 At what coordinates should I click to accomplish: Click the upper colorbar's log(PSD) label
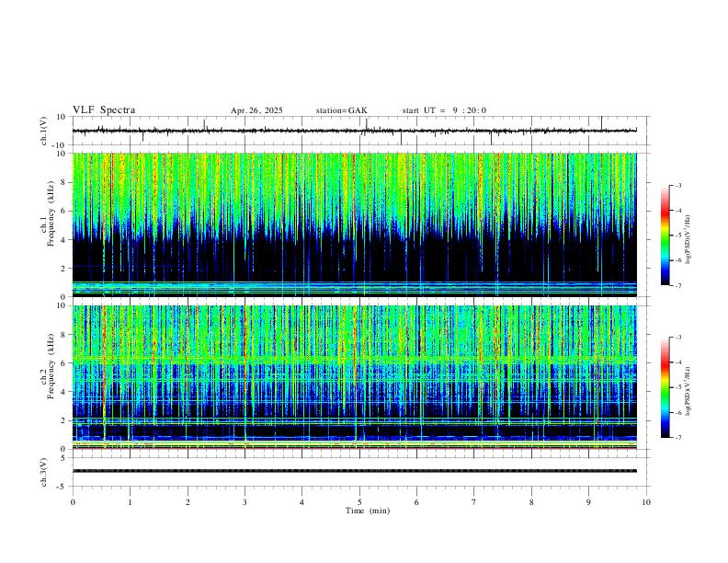(x=688, y=239)
